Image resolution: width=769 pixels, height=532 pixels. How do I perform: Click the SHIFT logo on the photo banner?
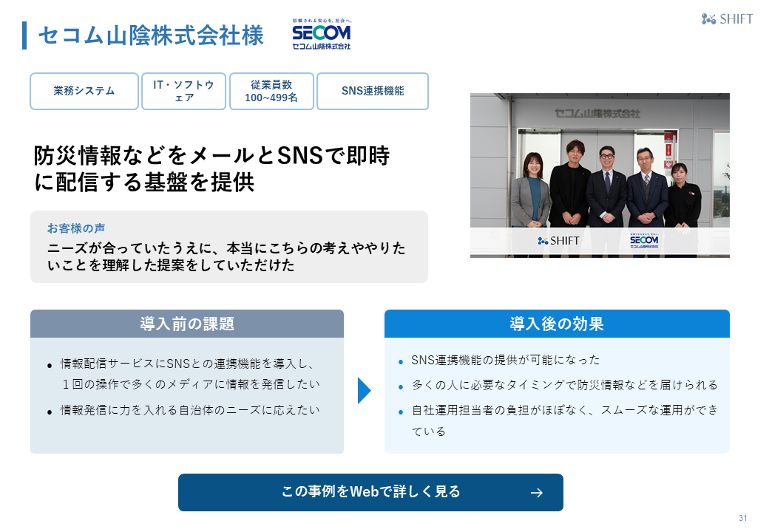559,240
